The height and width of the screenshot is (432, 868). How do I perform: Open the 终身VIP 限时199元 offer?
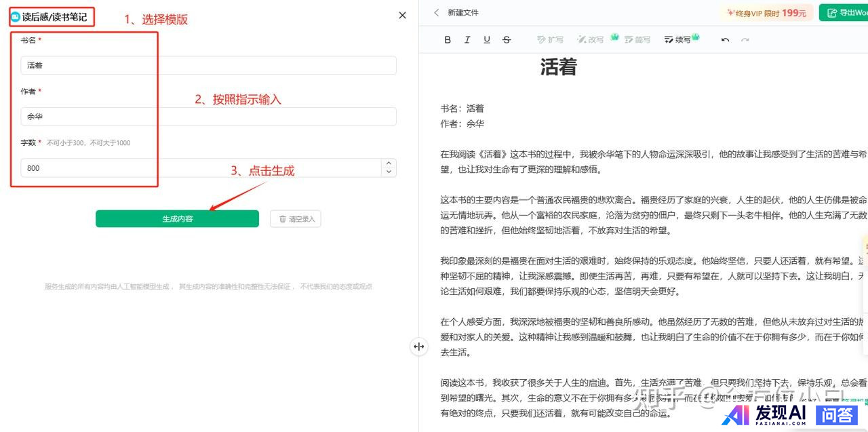coord(766,13)
